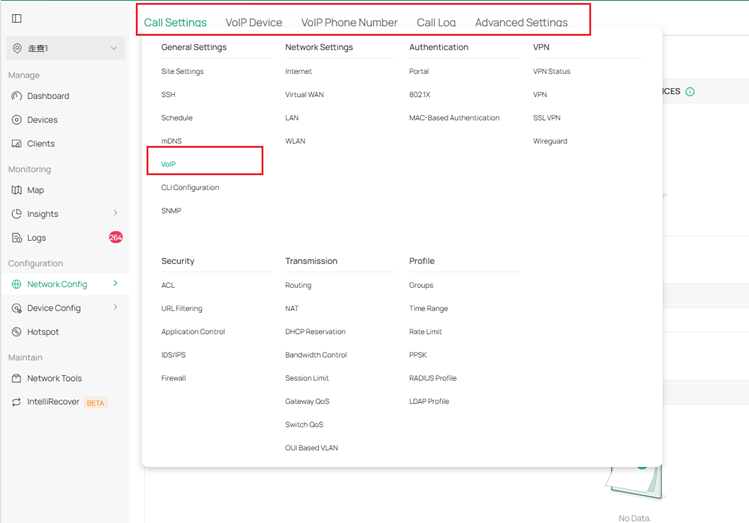Click the Device Config icon
This screenshot has height=523, width=749.
click(17, 308)
